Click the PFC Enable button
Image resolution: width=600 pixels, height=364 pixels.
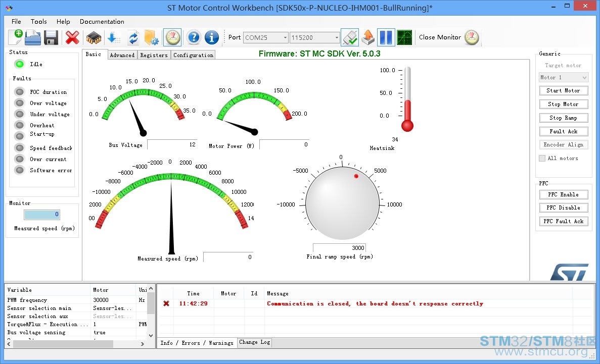click(x=563, y=194)
